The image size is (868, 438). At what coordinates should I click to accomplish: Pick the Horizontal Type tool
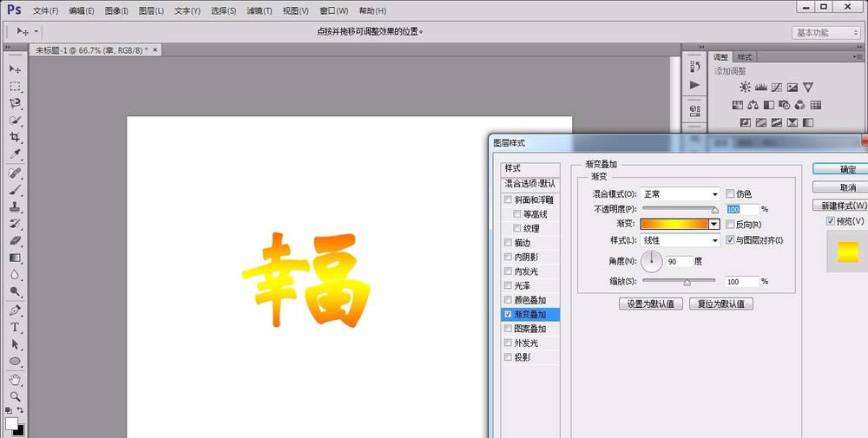16,327
